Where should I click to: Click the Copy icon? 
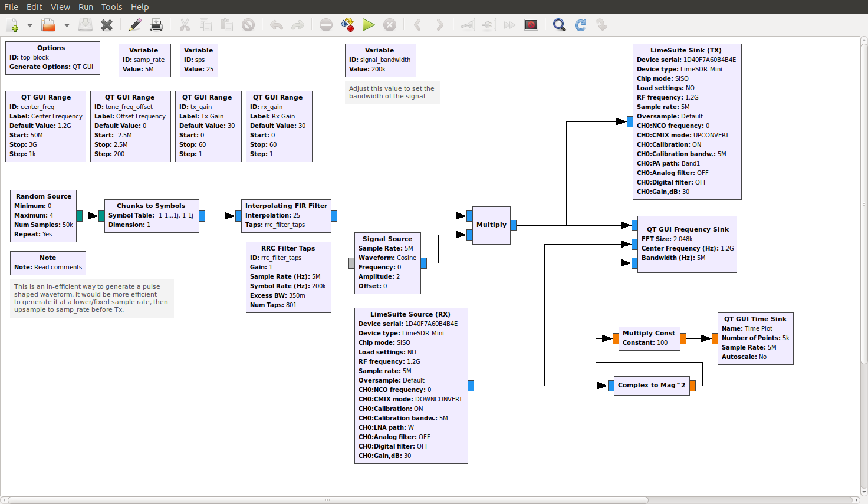point(206,25)
